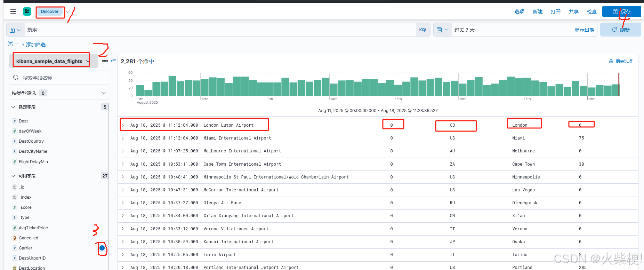Click the add filter link
644x270 pixels.
click(34, 45)
